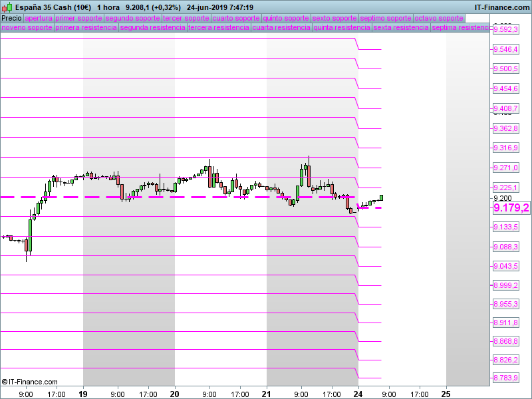
Task: Select the noveno soporte label
Action: pyautogui.click(x=27, y=27)
